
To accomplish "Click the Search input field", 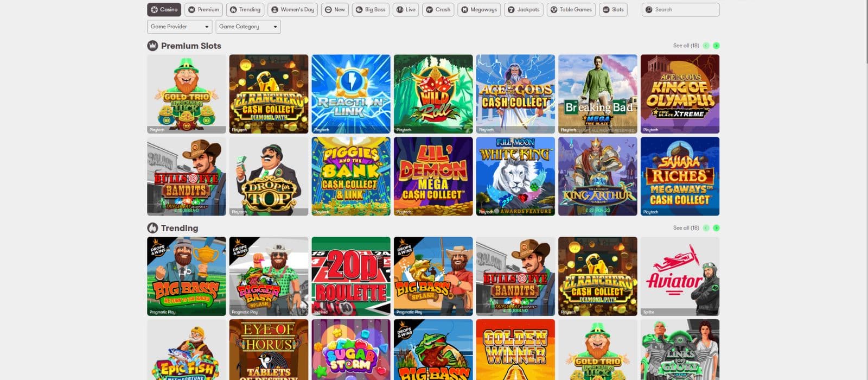I will click(681, 9).
